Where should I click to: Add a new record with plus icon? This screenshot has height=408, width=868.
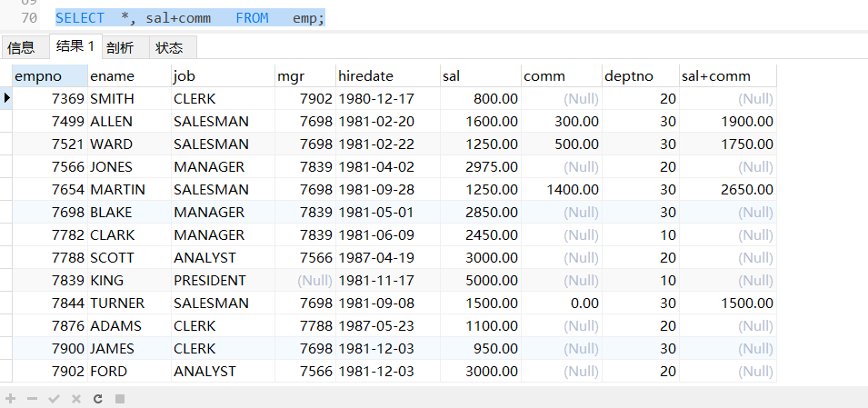pos(11,399)
